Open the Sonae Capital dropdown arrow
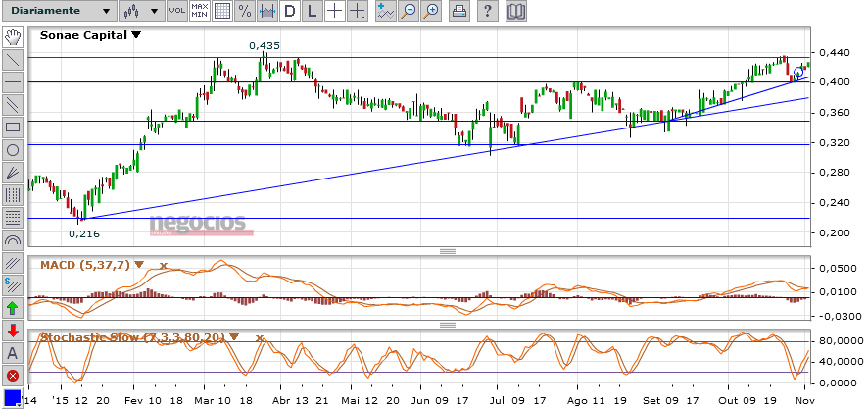Screen dimensions: 868x410 (136, 35)
